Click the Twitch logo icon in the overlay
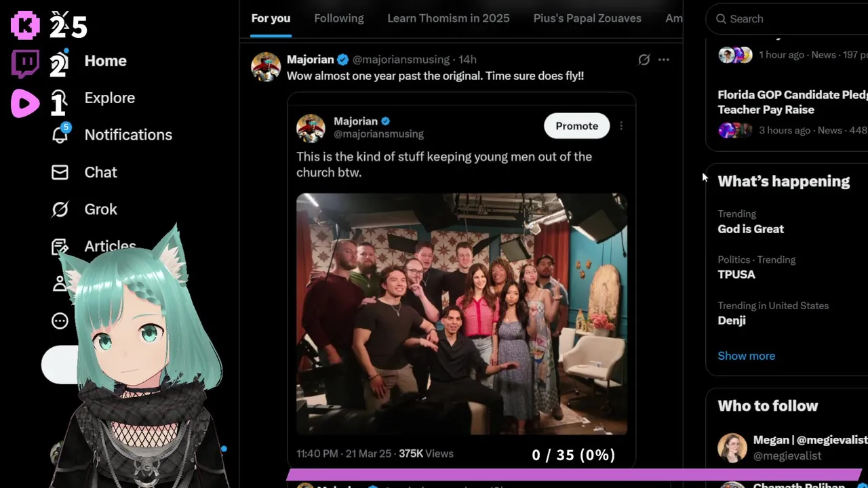Viewport: 868px width, 488px height. coord(25,64)
